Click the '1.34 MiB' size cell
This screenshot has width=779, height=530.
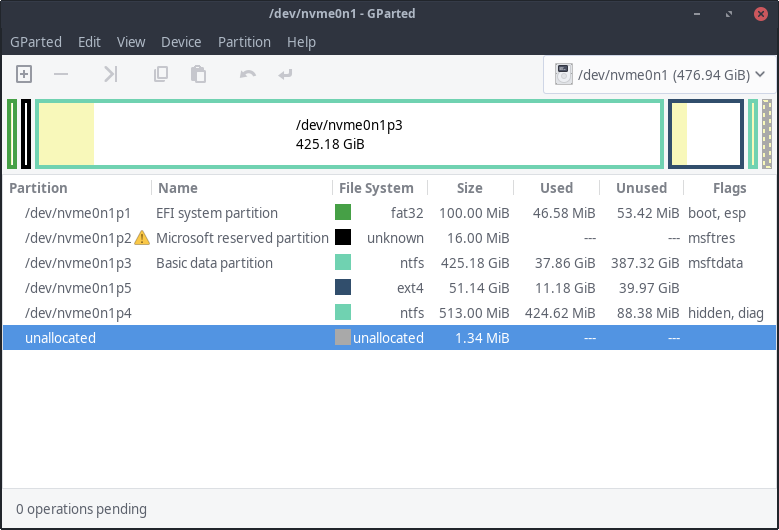coord(482,338)
